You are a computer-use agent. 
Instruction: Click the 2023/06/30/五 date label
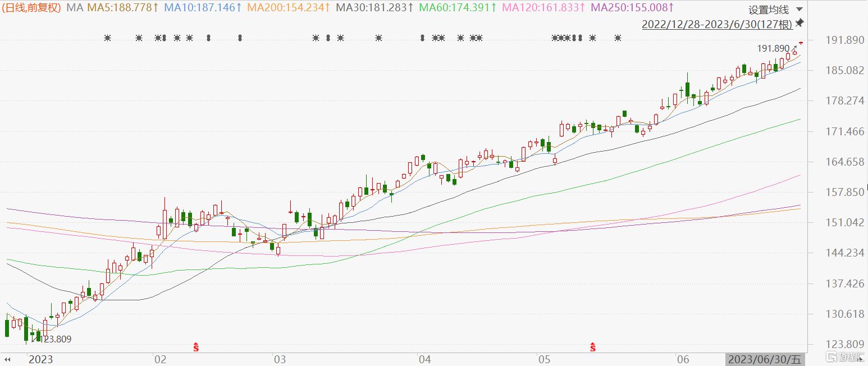coord(765,360)
